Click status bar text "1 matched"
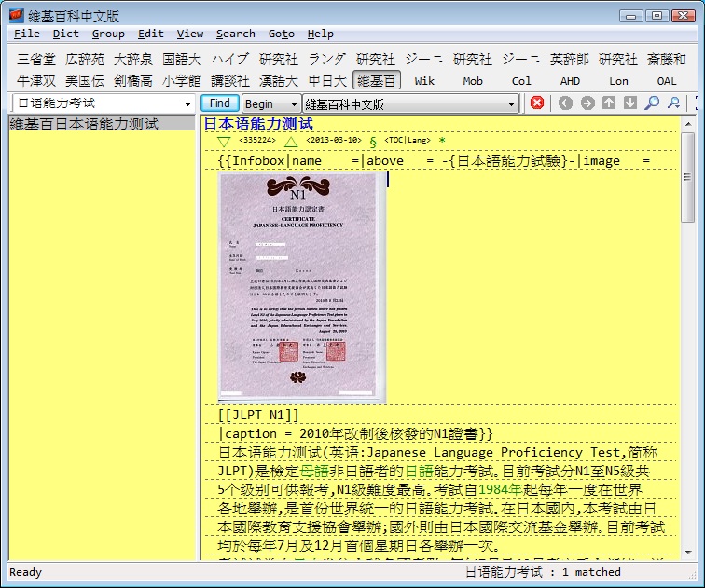 point(591,572)
